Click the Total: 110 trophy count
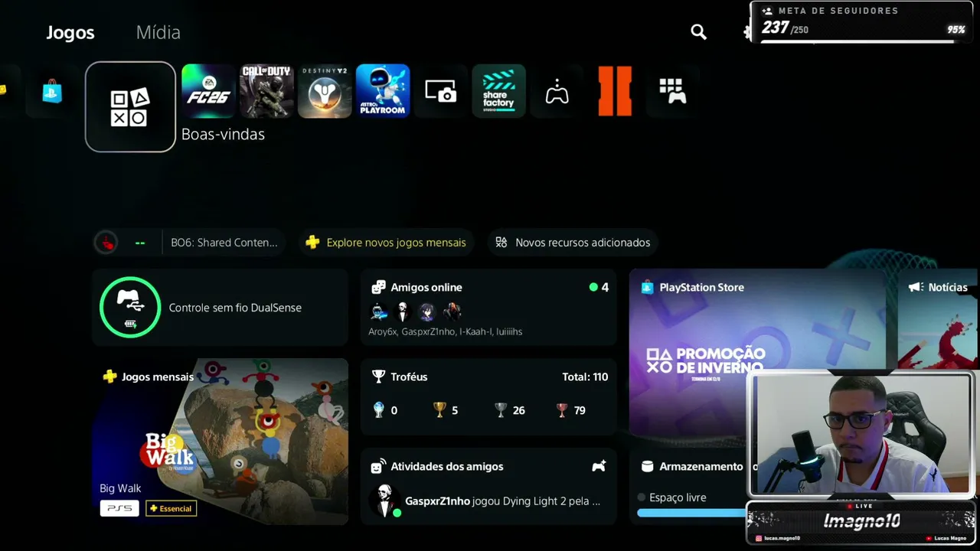This screenshot has height=551, width=980. click(x=585, y=377)
